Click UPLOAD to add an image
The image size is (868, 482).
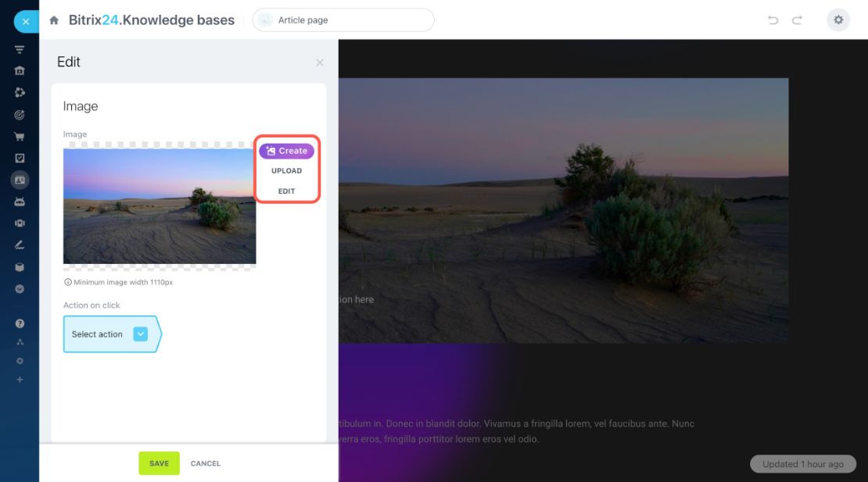[286, 171]
